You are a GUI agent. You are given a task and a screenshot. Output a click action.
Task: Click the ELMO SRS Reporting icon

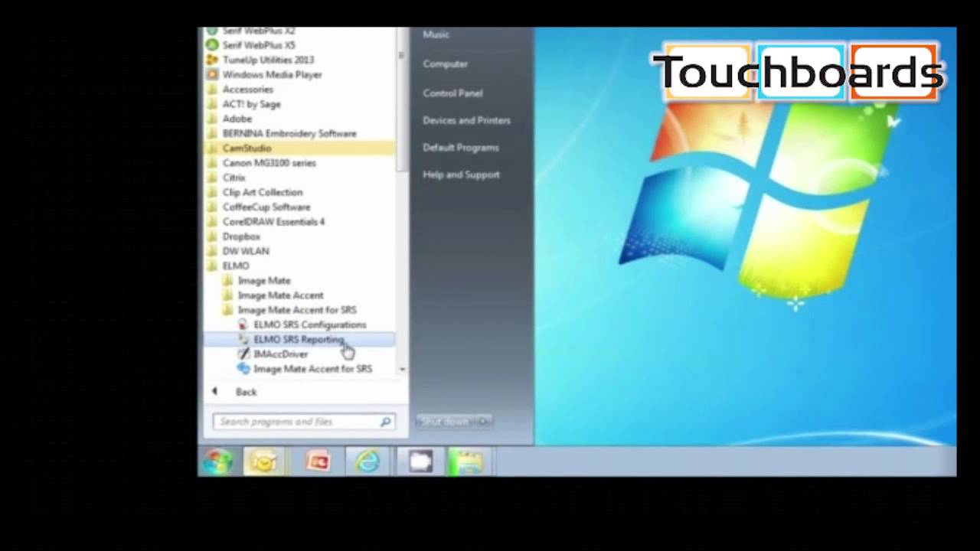tap(243, 339)
